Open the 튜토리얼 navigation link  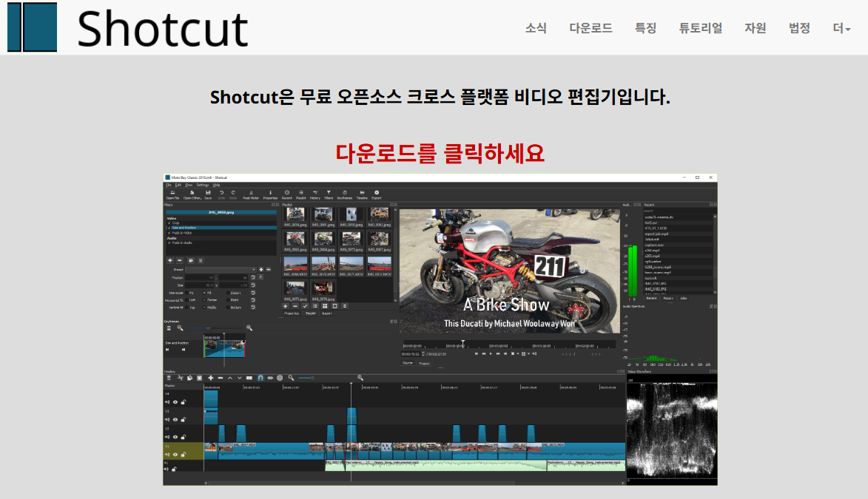700,27
